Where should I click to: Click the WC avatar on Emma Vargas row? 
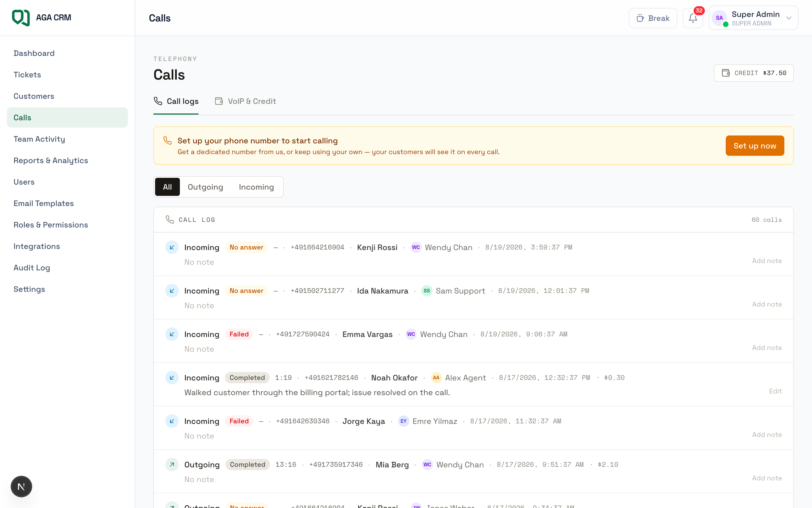point(411,334)
